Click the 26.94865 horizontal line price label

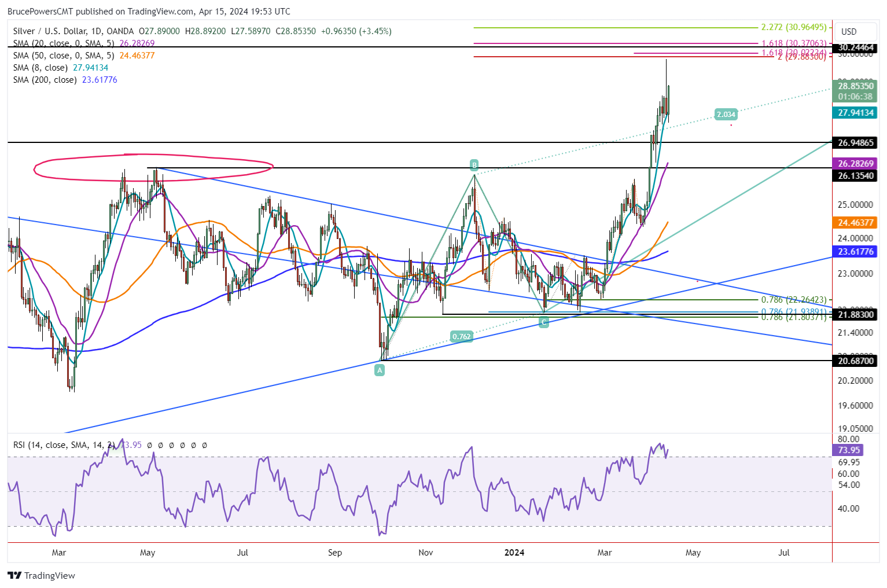[856, 143]
